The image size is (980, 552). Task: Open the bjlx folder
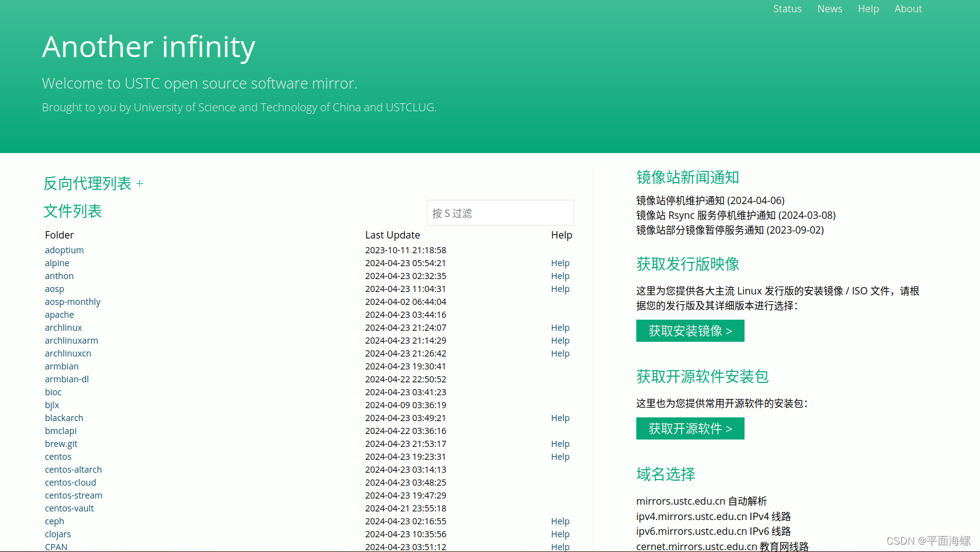pyautogui.click(x=52, y=405)
